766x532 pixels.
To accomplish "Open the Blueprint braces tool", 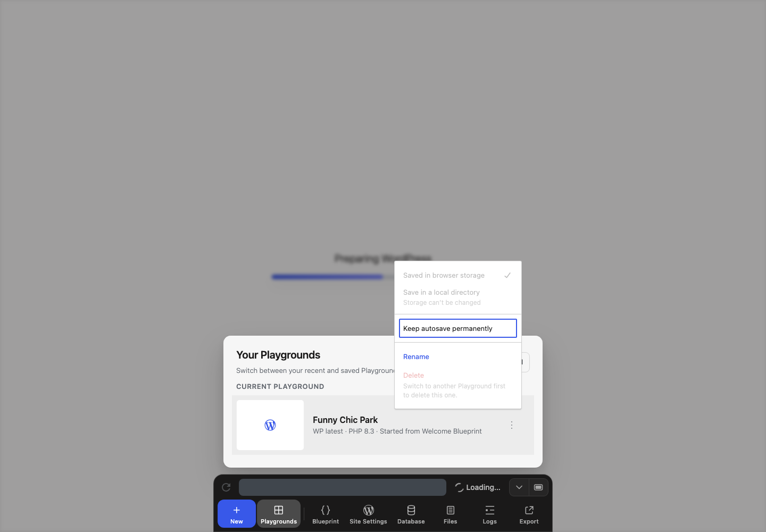I will click(326, 514).
